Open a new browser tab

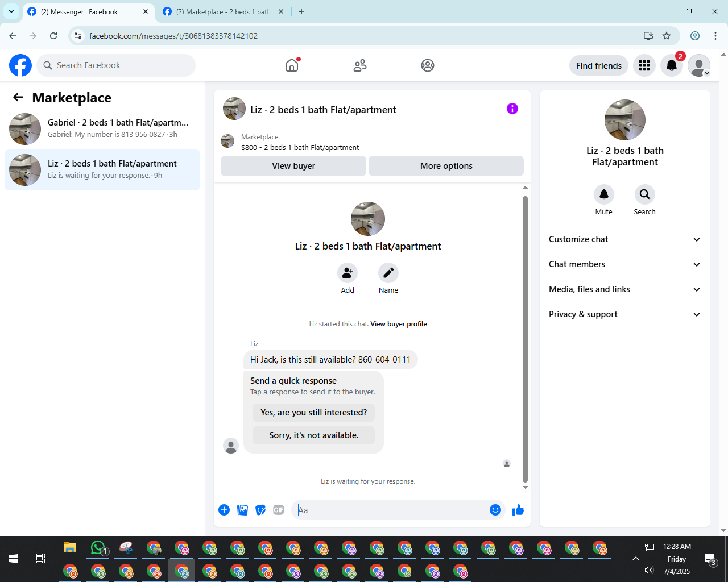pos(301,11)
